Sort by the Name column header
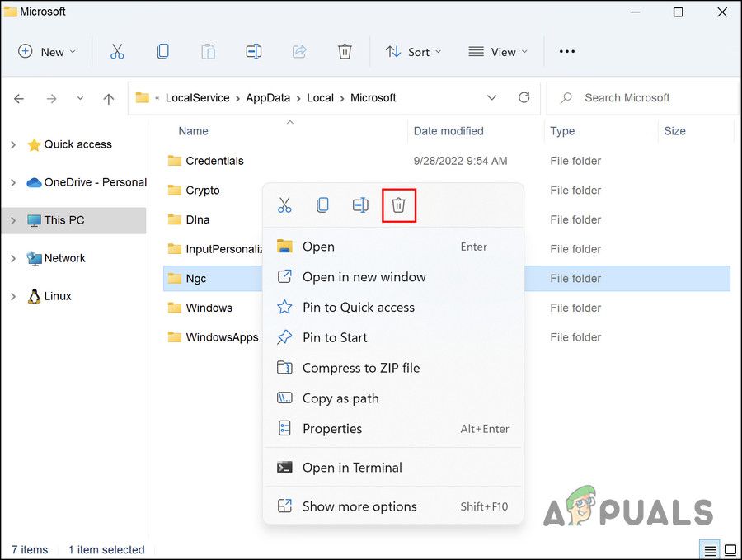This screenshot has height=560, width=742. click(193, 131)
